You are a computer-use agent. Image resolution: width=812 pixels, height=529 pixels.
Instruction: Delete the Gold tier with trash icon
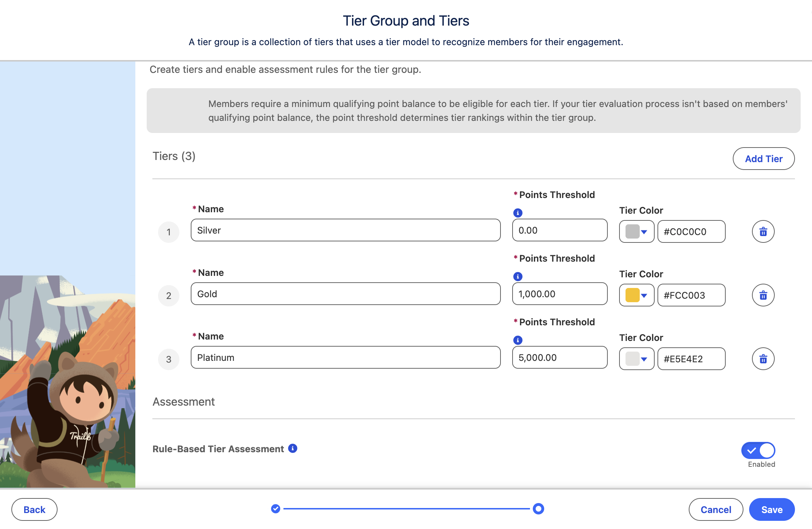coord(763,295)
